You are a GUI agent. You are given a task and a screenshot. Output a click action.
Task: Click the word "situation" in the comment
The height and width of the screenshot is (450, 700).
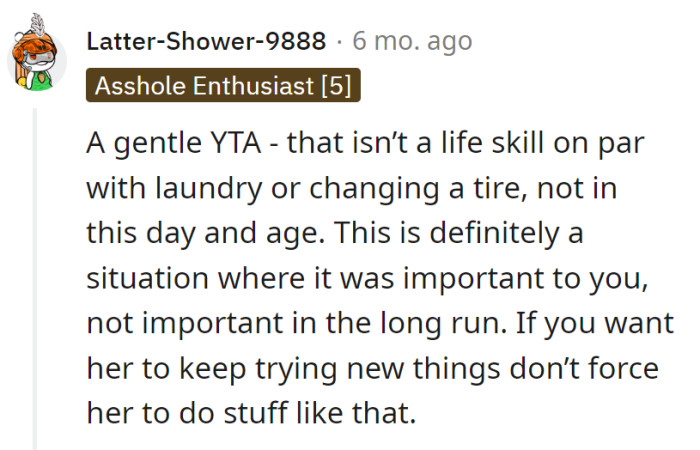click(x=144, y=280)
